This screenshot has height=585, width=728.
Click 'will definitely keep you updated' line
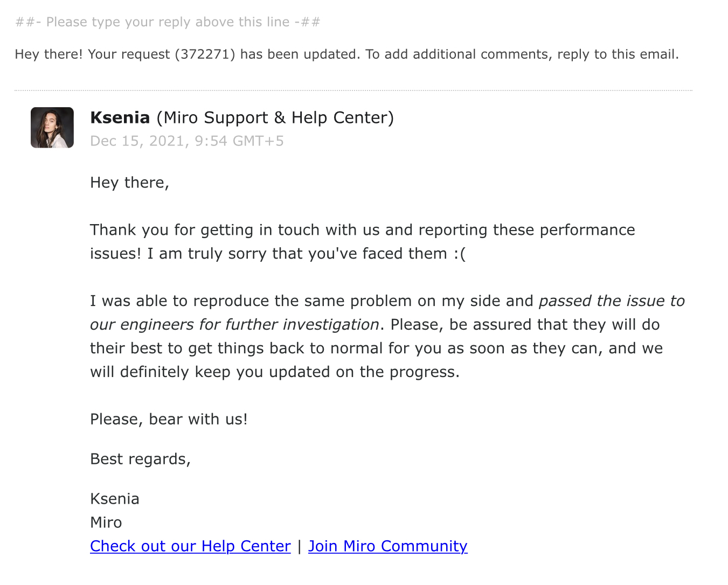click(275, 372)
